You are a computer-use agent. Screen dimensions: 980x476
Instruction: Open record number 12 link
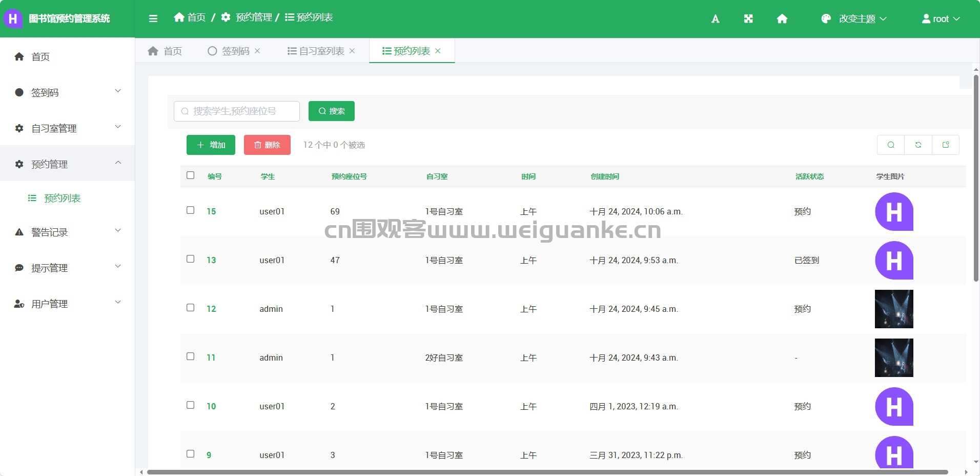point(211,309)
